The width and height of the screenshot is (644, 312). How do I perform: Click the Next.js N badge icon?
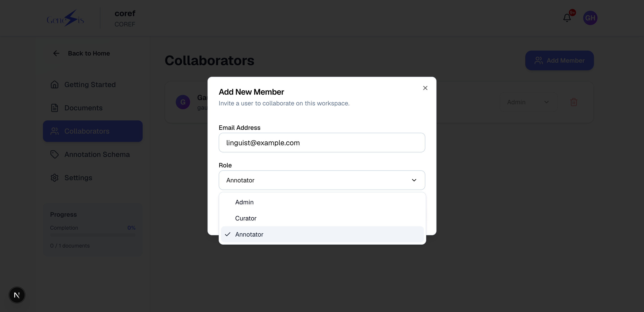point(17,295)
